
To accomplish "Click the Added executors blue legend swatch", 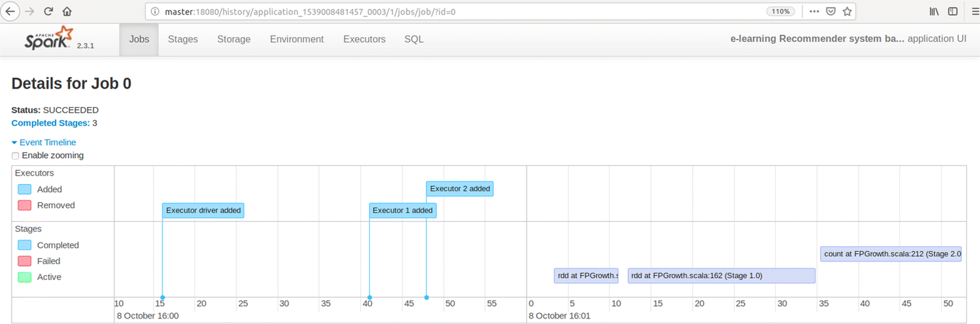I will (x=25, y=189).
